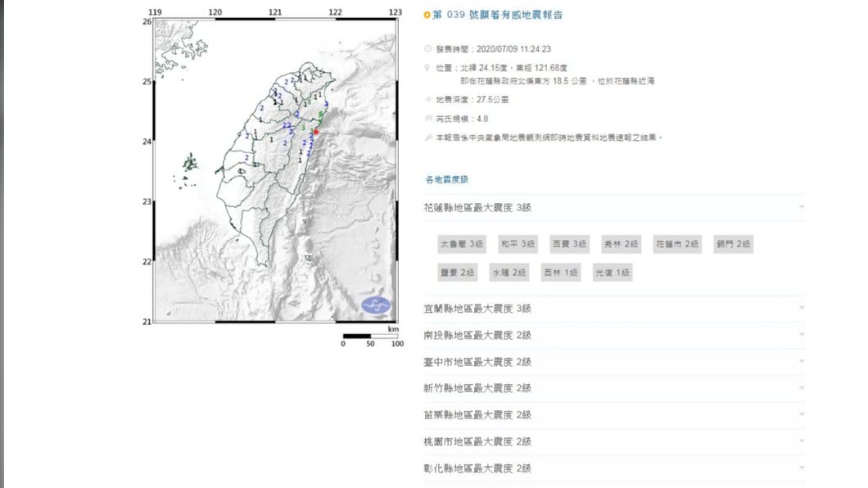Select the 光復 1級 station tag
The height and width of the screenshot is (488, 868).
613,272
